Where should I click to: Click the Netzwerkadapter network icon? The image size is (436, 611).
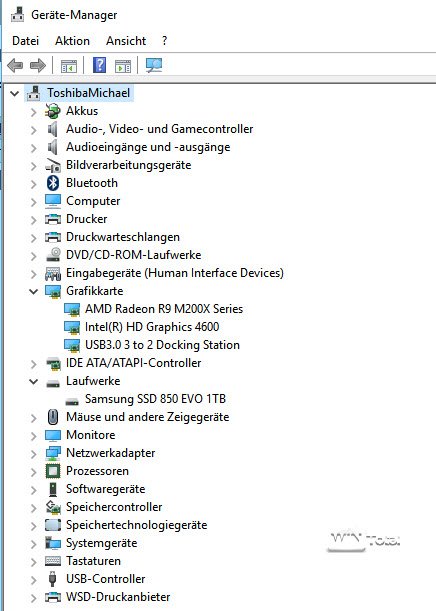53,453
